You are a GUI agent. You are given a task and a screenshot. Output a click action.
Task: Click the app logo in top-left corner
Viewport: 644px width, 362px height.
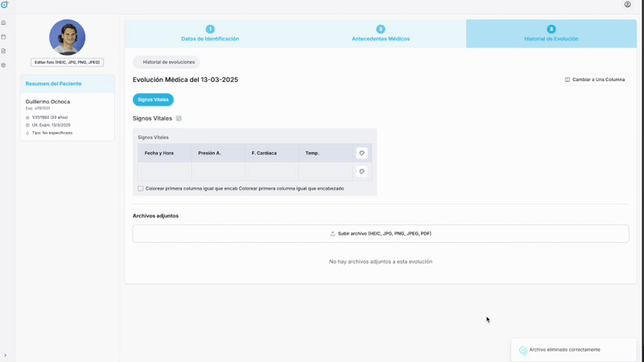(4, 5)
